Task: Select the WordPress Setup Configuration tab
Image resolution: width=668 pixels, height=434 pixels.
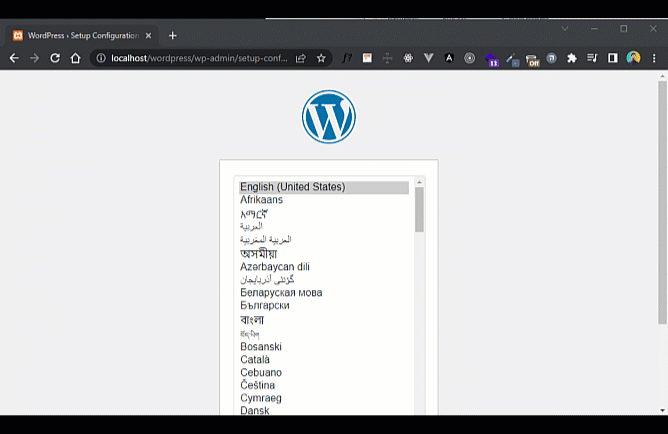Action: [x=82, y=36]
